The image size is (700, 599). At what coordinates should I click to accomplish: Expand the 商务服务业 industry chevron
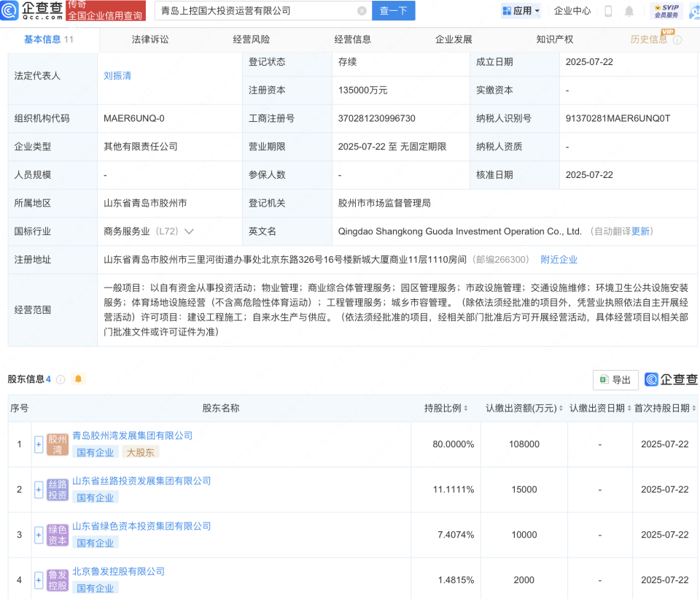coord(190,231)
